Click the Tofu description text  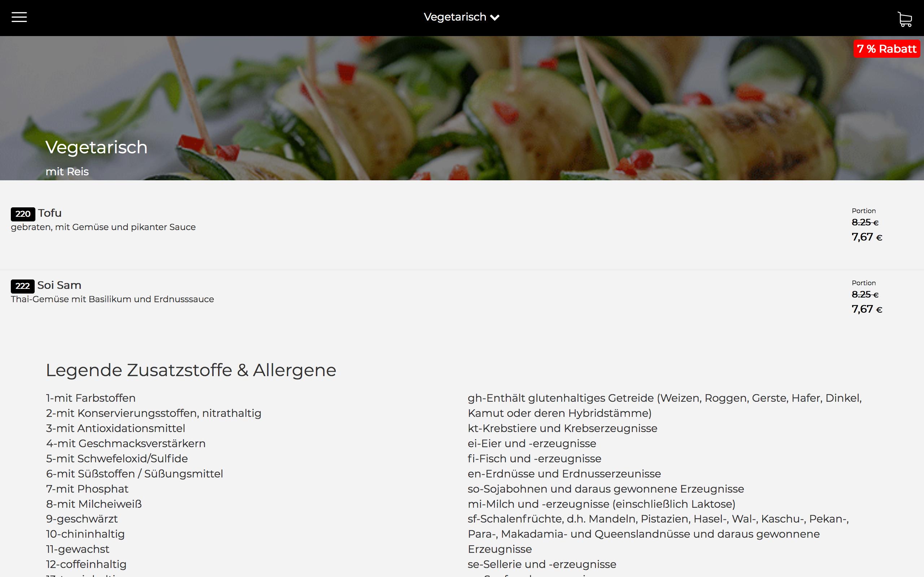(x=103, y=227)
